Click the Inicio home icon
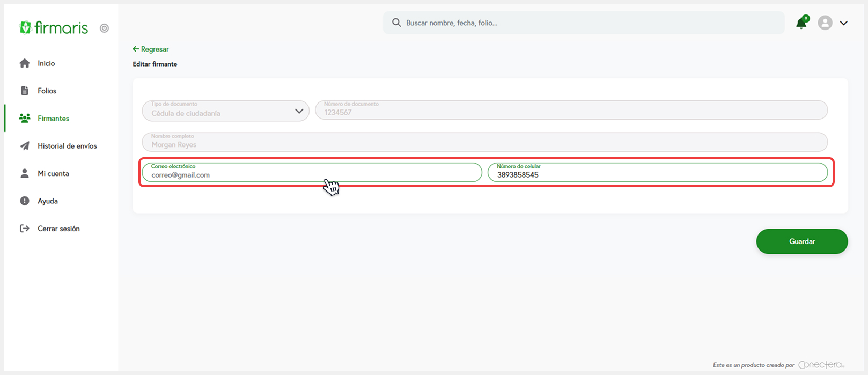 (25, 63)
